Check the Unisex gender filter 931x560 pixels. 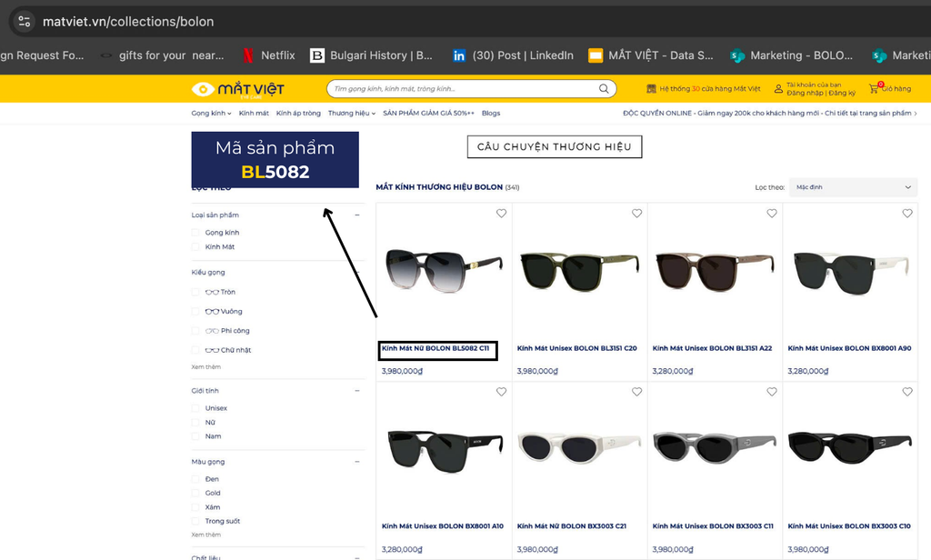pos(195,408)
